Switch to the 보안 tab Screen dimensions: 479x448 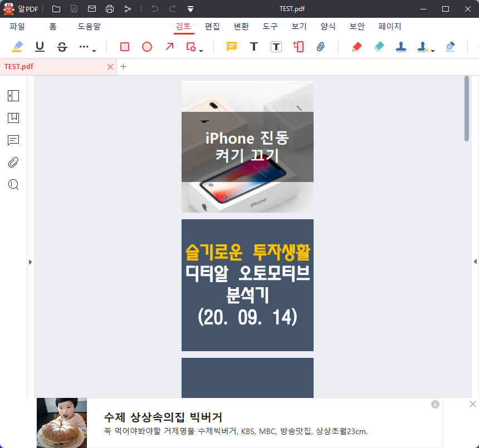[357, 26]
